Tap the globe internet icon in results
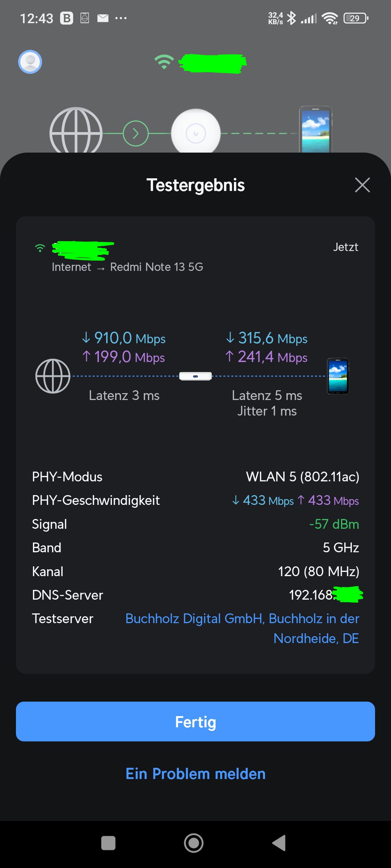 tap(53, 376)
